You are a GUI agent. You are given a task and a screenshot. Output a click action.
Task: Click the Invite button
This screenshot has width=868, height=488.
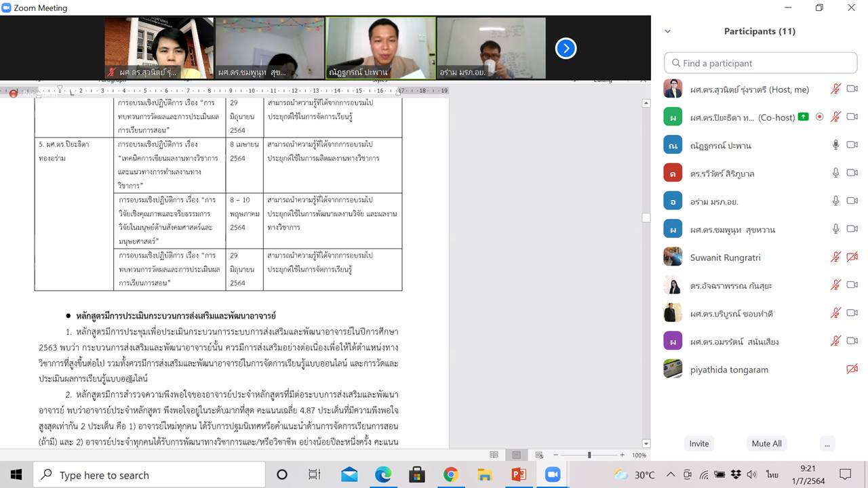[x=699, y=443]
